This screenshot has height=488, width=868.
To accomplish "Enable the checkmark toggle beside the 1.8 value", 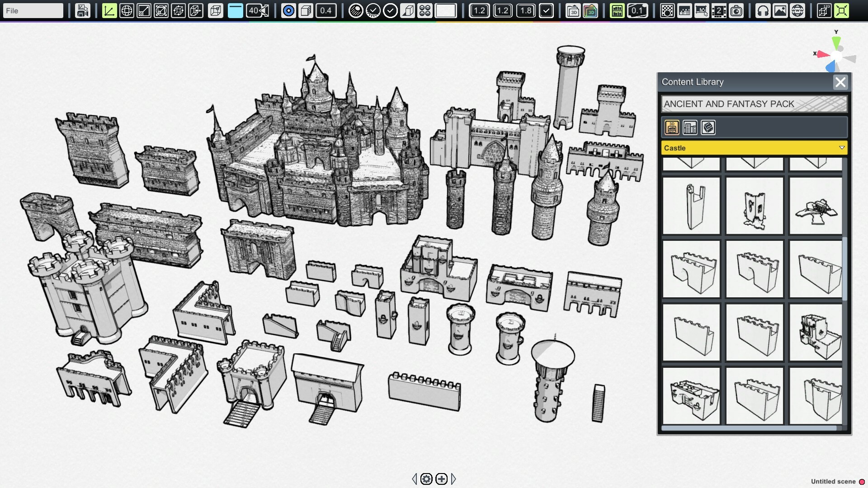I will click(x=547, y=10).
